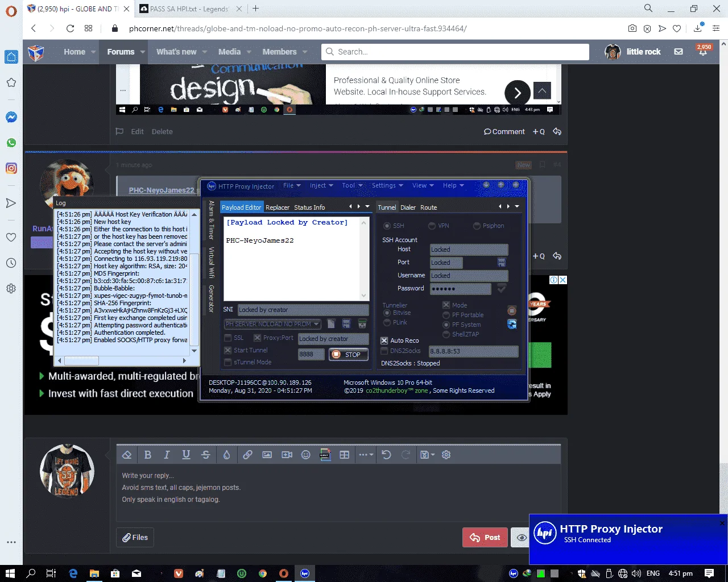Click the Opera snapshot camera icon
The height and width of the screenshot is (582, 728).
(632, 28)
